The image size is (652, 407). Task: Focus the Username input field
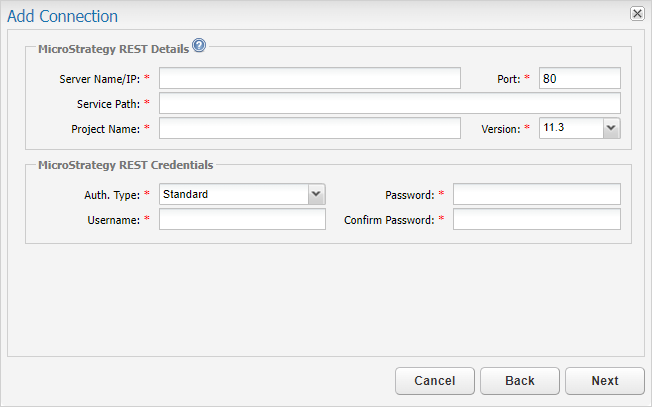pyautogui.click(x=242, y=219)
